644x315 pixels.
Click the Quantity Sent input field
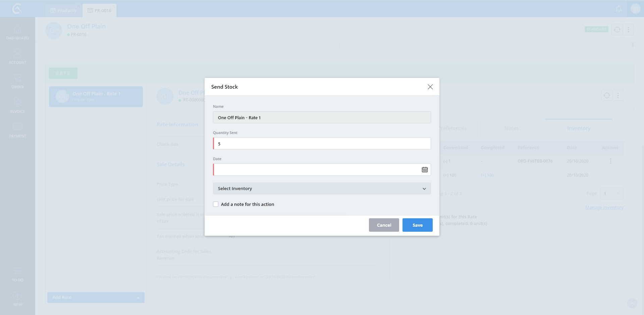point(322,143)
